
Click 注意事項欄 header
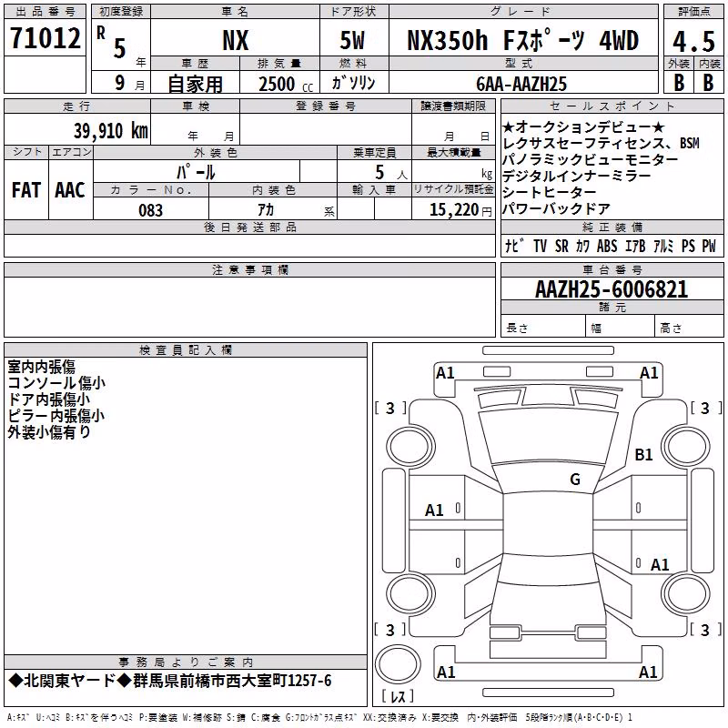(249, 269)
